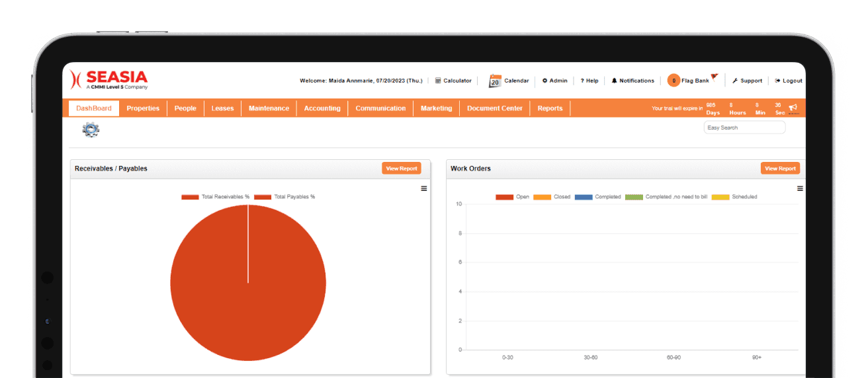Click the Easy Search field
Screen dimensions: 868x378
[744, 128]
